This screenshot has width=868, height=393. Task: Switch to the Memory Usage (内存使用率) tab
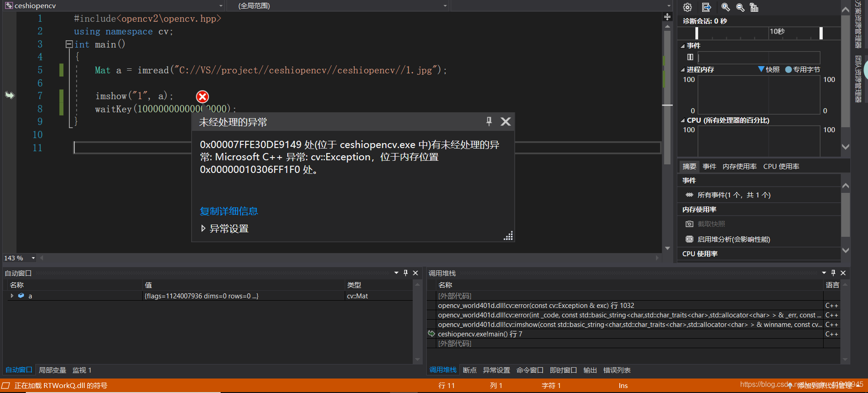(739, 167)
